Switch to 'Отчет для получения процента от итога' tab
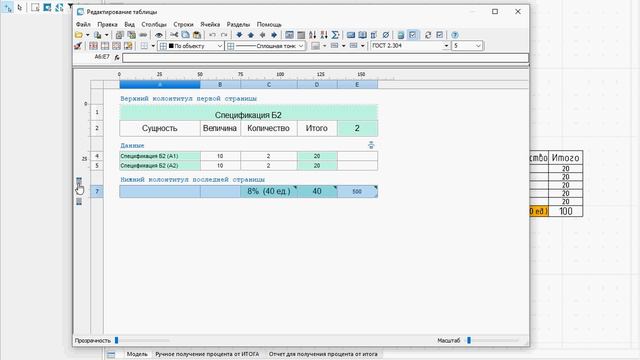640x360 pixels. tap(323, 354)
